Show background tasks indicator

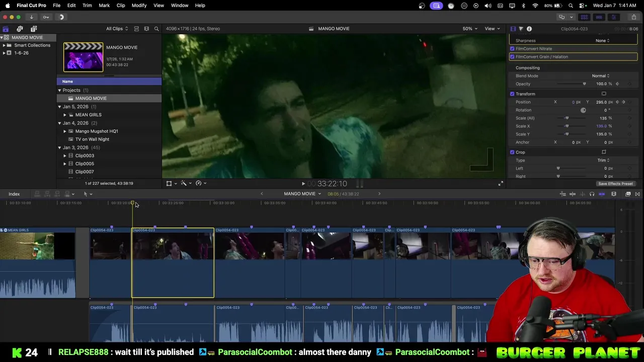[x=61, y=17]
